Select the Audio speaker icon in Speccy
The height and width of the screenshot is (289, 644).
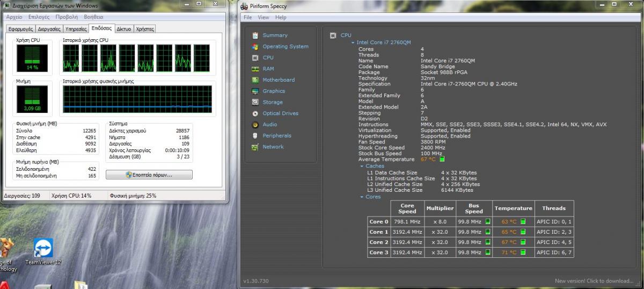255,125
